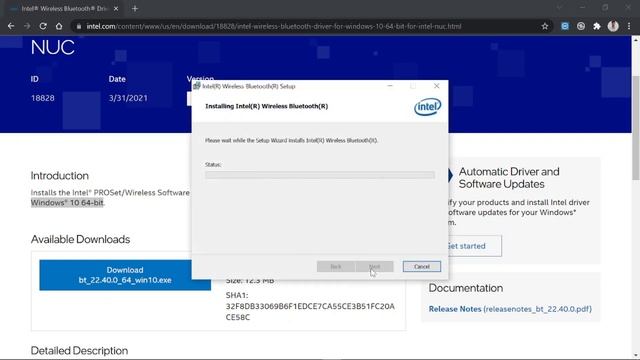The height and width of the screenshot is (360, 640).
Task: Click the disabled Back button
Action: [336, 267]
